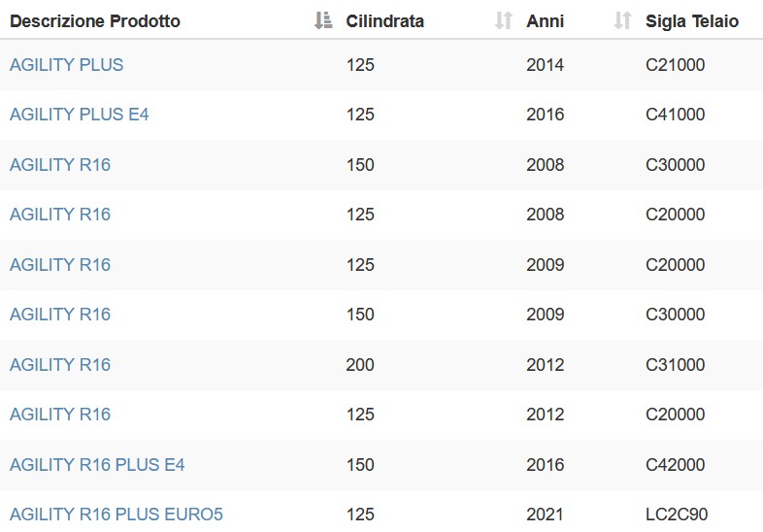Click the Anni column header label
The width and height of the screenshot is (763, 532).
point(545,21)
